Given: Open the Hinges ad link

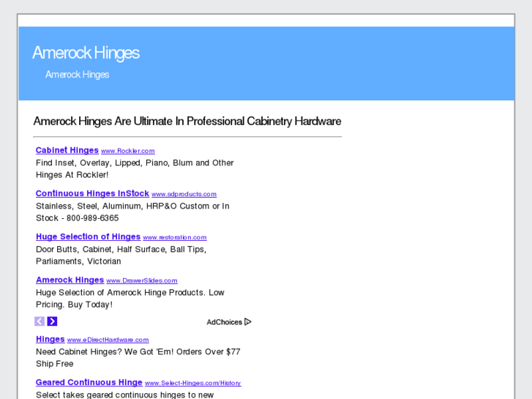Looking at the screenshot, I should point(50,339).
